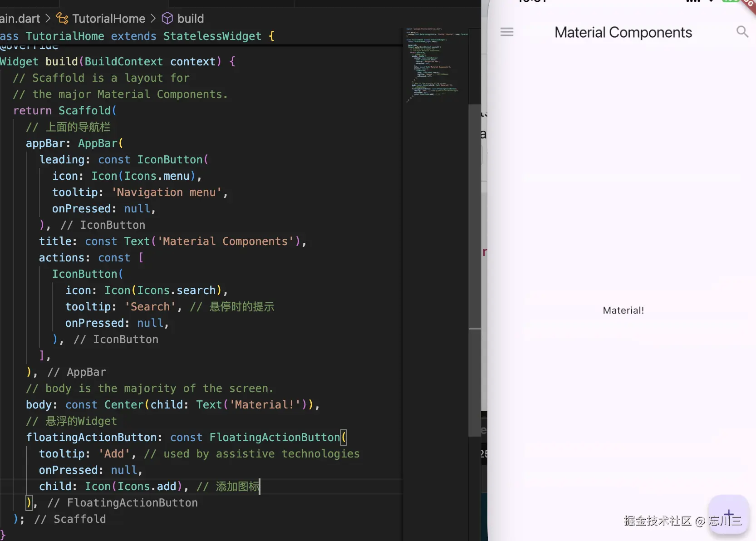Click the code minimap preview

click(x=436, y=65)
